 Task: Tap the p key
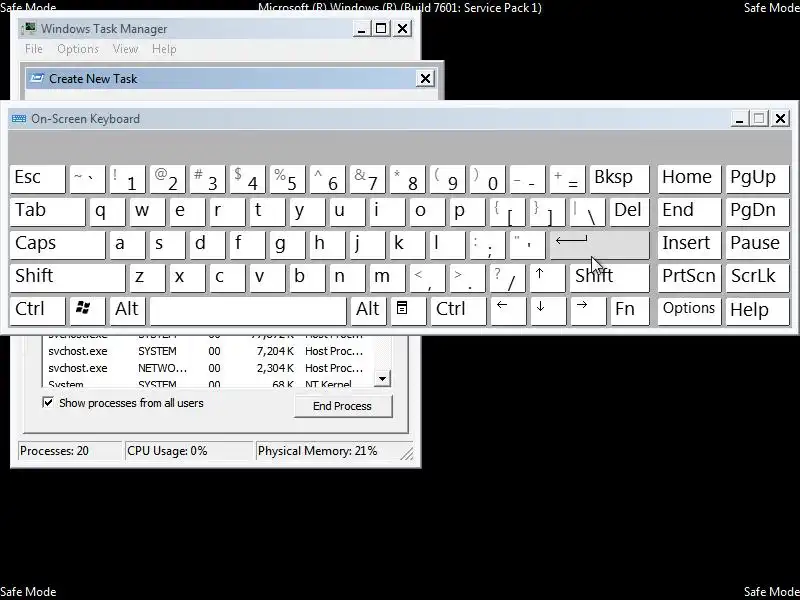pos(467,212)
